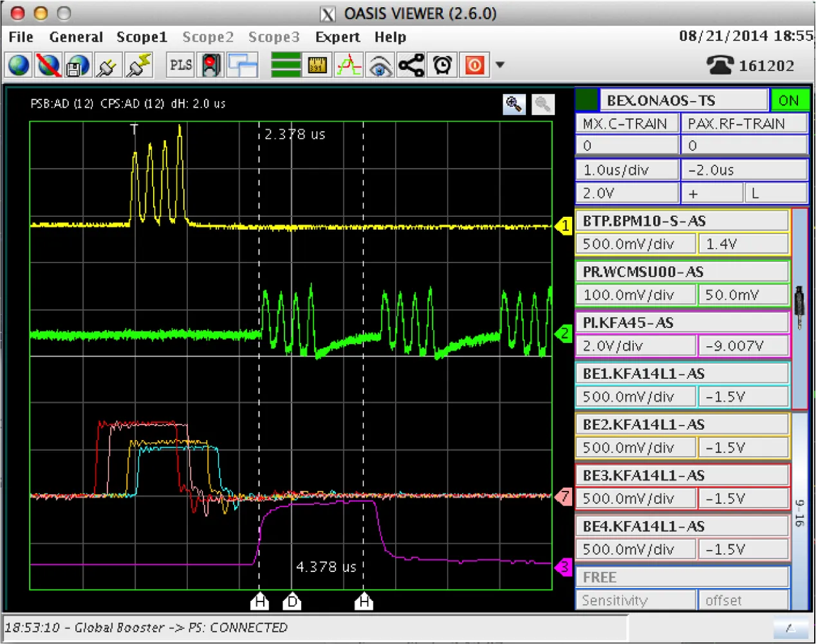
Task: Select the BE3.KFA14L1-AS channel label
Action: (x=682, y=475)
